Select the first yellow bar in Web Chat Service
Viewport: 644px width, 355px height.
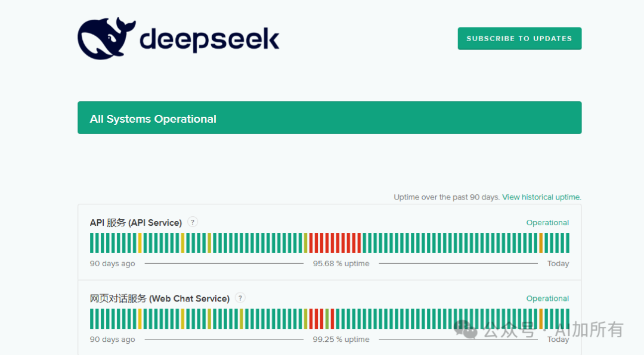click(140, 319)
